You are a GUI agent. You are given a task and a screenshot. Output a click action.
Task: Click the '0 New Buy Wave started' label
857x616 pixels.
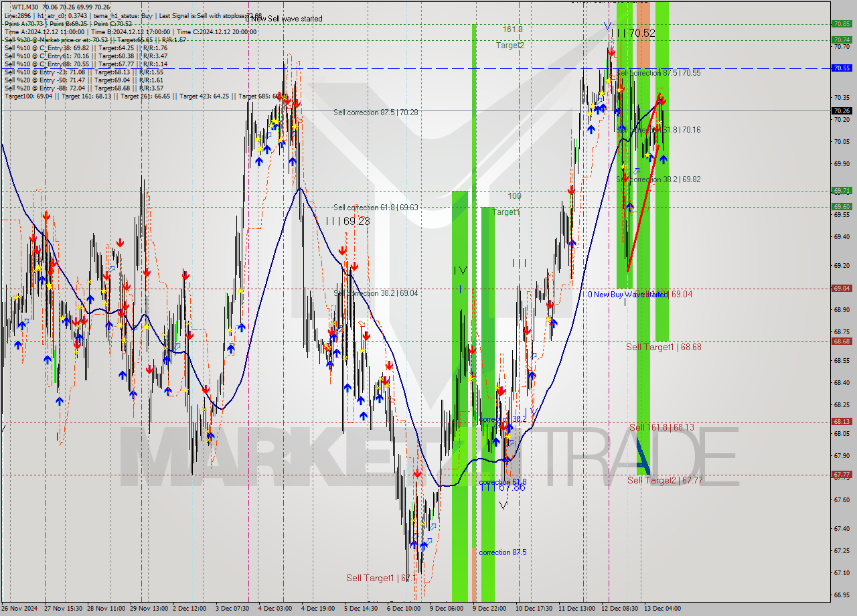coord(627,295)
